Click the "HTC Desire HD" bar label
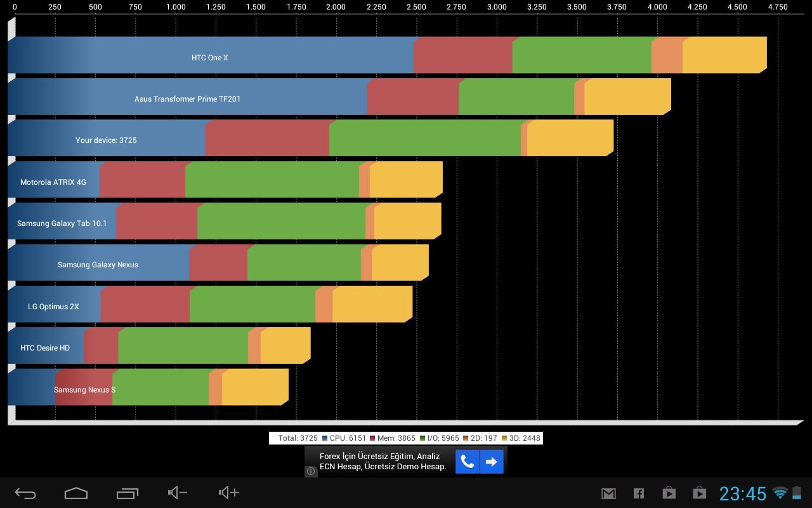This screenshot has height=508, width=812. 44,348
